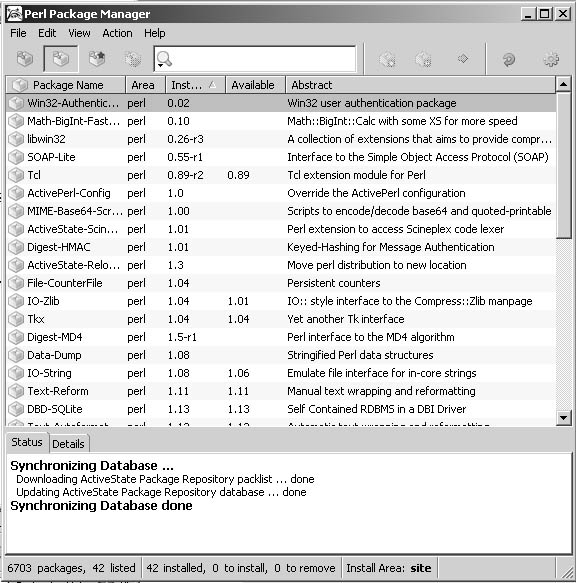The image size is (576, 583).
Task: Maximize the Perl Package Manager window
Action: pyautogui.click(x=545, y=14)
